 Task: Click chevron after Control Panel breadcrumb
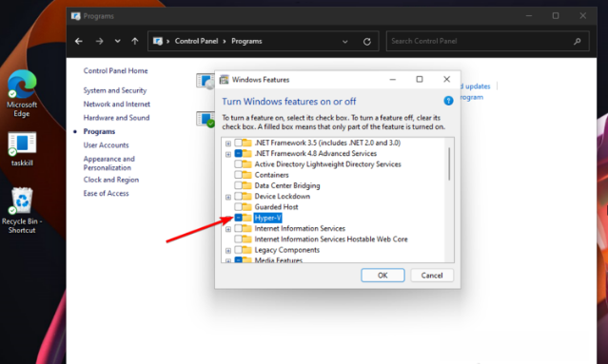click(x=225, y=42)
